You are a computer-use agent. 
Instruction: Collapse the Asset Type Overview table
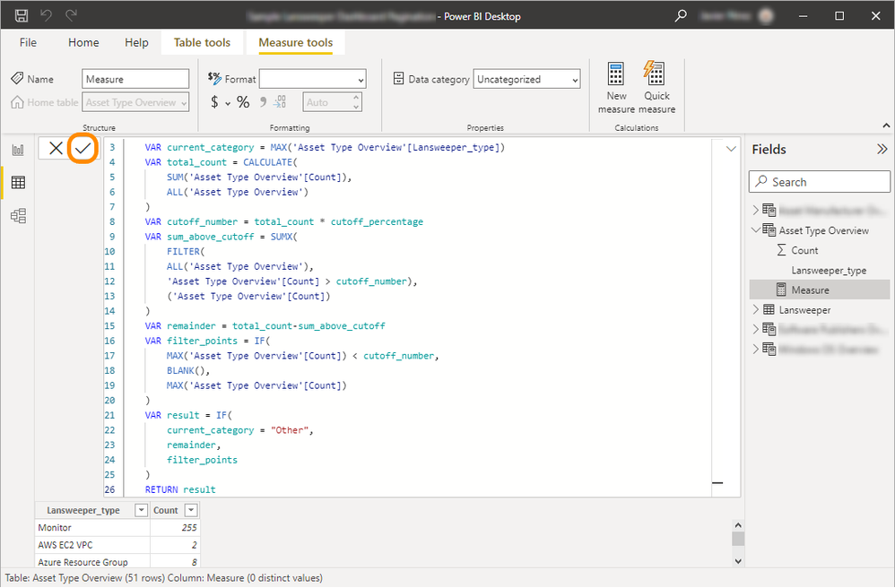[x=756, y=230]
